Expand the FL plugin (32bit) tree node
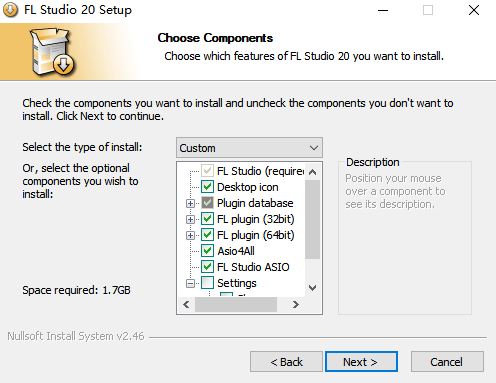The width and height of the screenshot is (496, 383). tap(190, 219)
